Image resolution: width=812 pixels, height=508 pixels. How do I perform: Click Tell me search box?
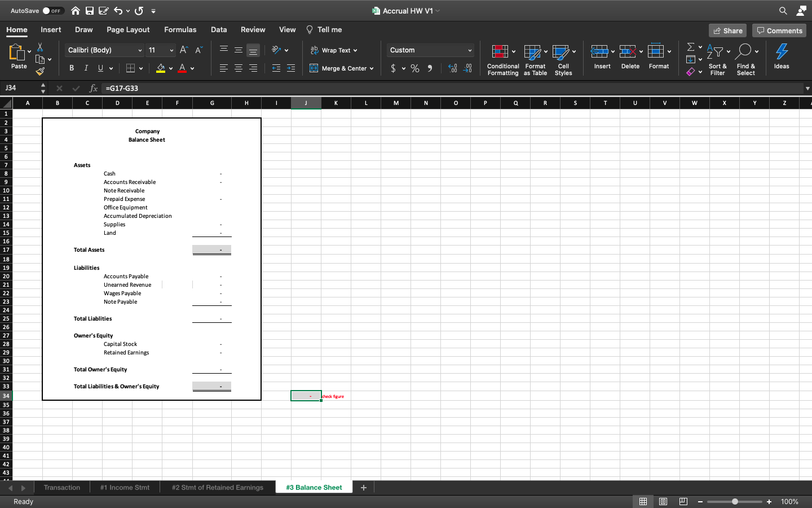324,29
